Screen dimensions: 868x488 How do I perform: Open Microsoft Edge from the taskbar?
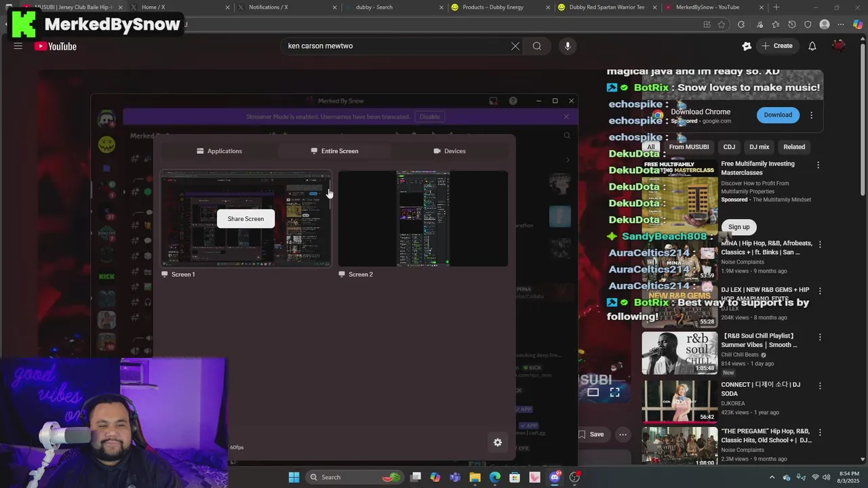click(495, 477)
